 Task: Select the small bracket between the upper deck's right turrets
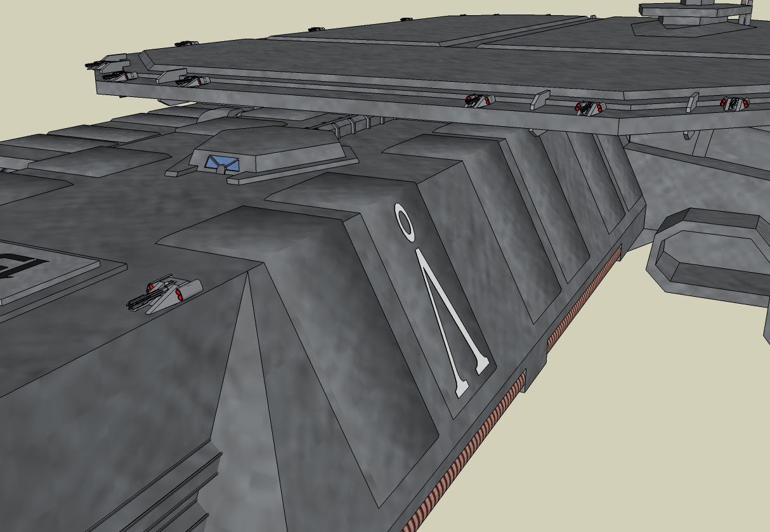click(693, 101)
